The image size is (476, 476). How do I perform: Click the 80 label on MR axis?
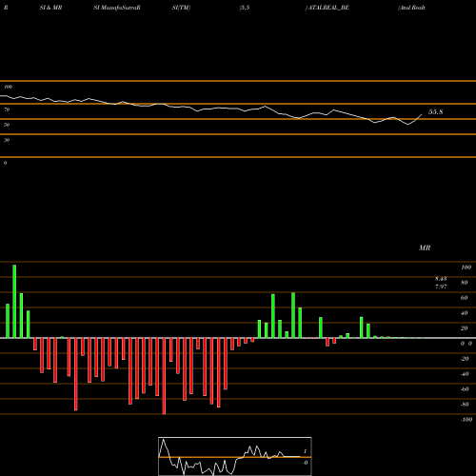click(x=465, y=283)
